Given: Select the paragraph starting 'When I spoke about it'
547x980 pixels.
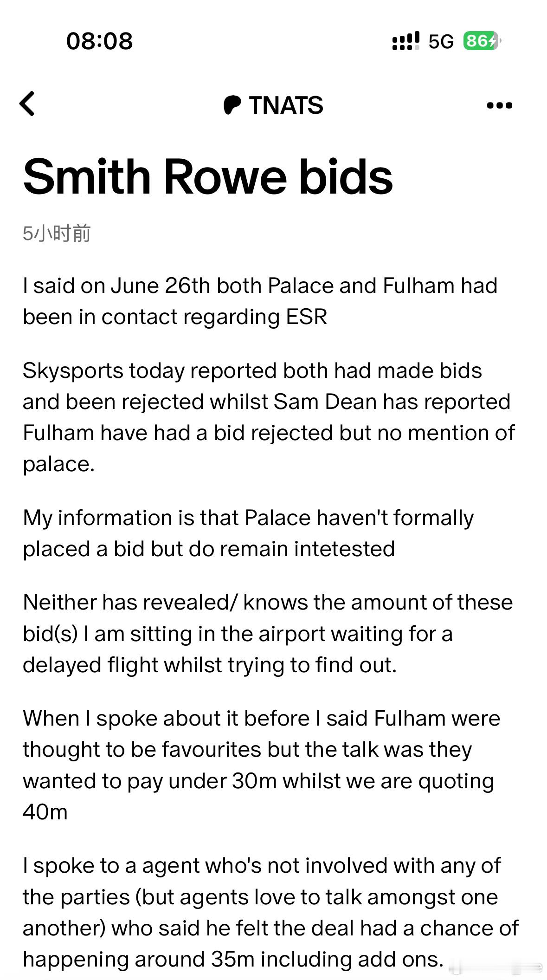Looking at the screenshot, I should [262, 765].
